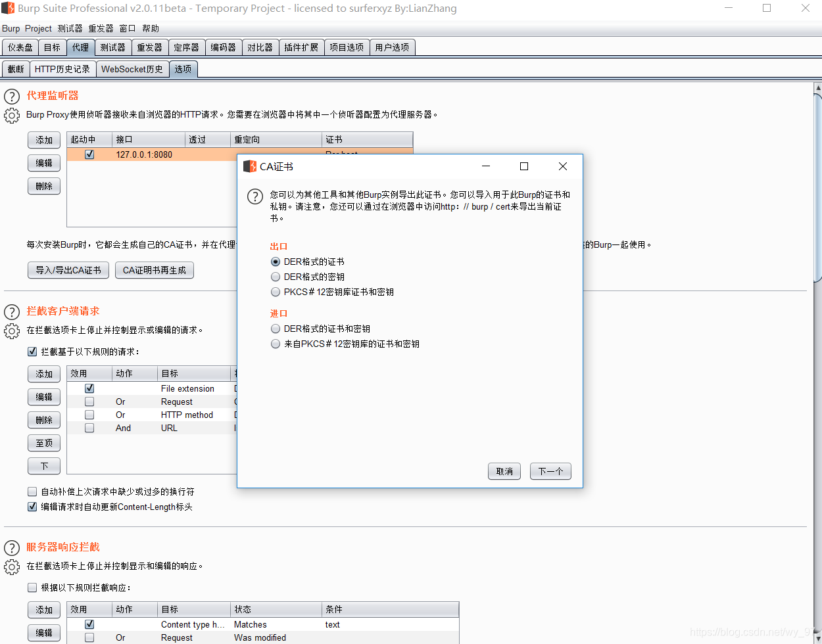Screen dimensions: 822x644
Task: Toggle 编辑请求时自动更新Content-Length标头 checkbox
Action: point(32,507)
